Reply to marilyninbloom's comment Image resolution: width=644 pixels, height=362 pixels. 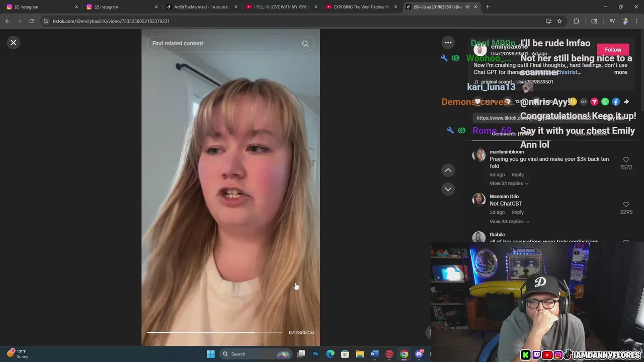click(517, 175)
